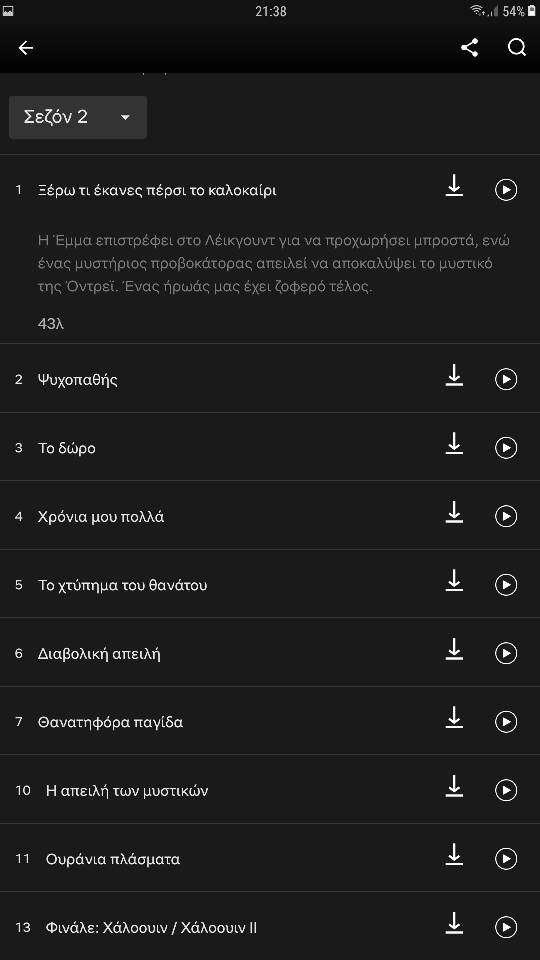Play Διαβολική απειλή episode
The image size is (540, 960).
(506, 653)
